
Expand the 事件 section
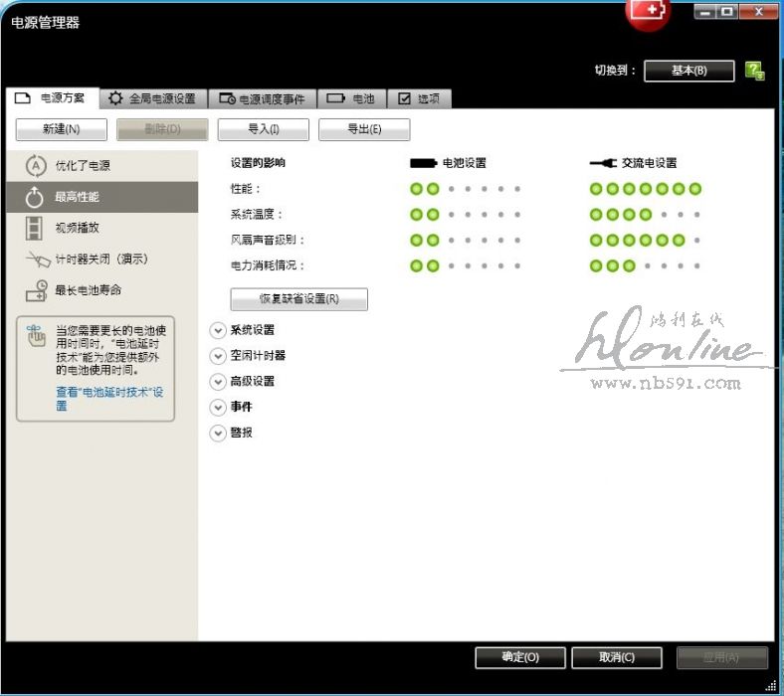[x=218, y=408]
